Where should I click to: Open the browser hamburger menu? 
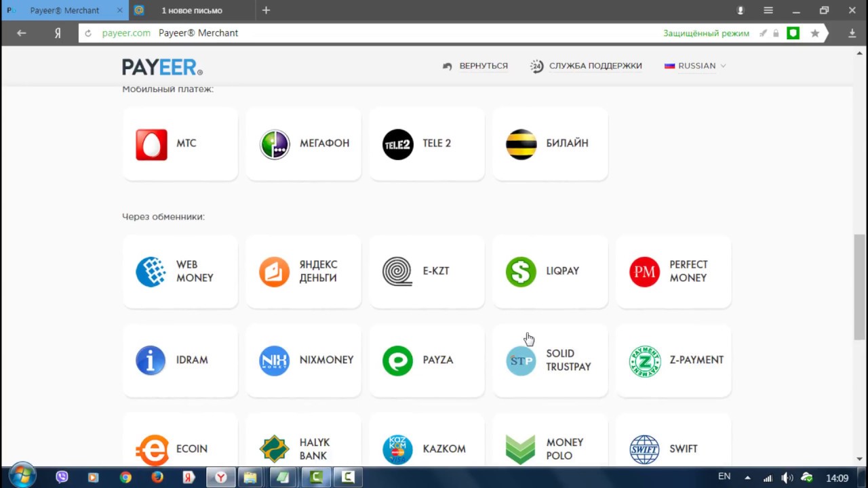tap(768, 10)
